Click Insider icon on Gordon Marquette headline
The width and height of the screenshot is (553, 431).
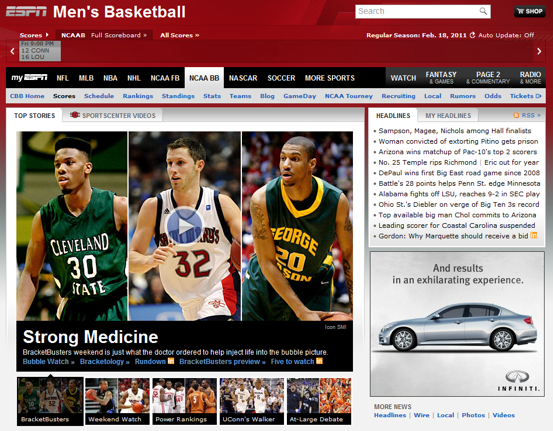534,235
